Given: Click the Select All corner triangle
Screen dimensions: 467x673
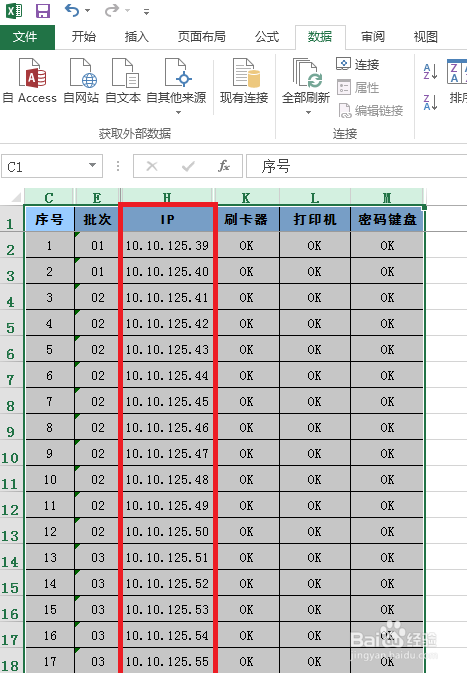Looking at the screenshot, I should (14, 197).
